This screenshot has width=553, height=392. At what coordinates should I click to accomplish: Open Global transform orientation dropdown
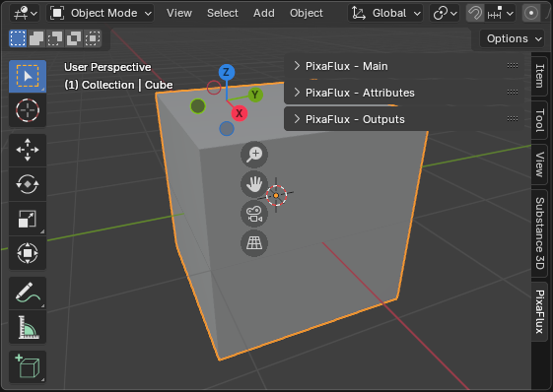pos(385,14)
